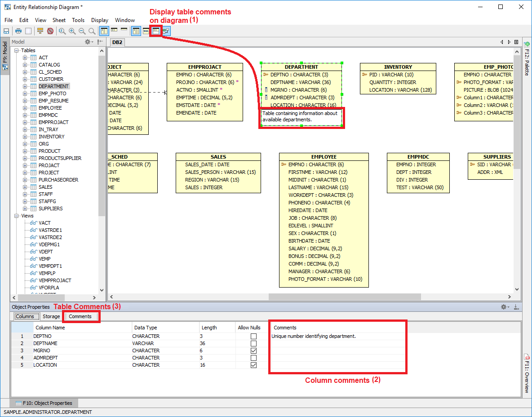
Task: Click the zoom in magnifier icon
Action: pyautogui.click(x=72, y=31)
